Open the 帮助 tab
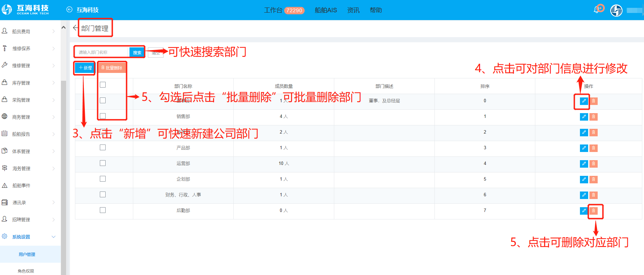This screenshot has height=275, width=644. point(376,10)
